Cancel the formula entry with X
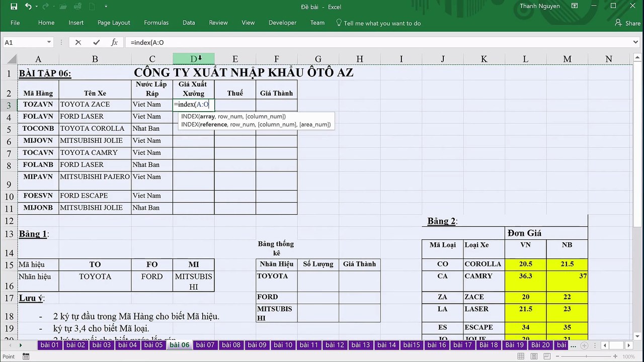644x362 pixels. (x=78, y=42)
